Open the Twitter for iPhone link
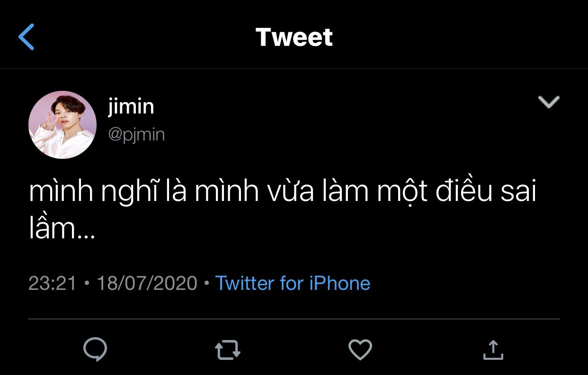 [293, 283]
